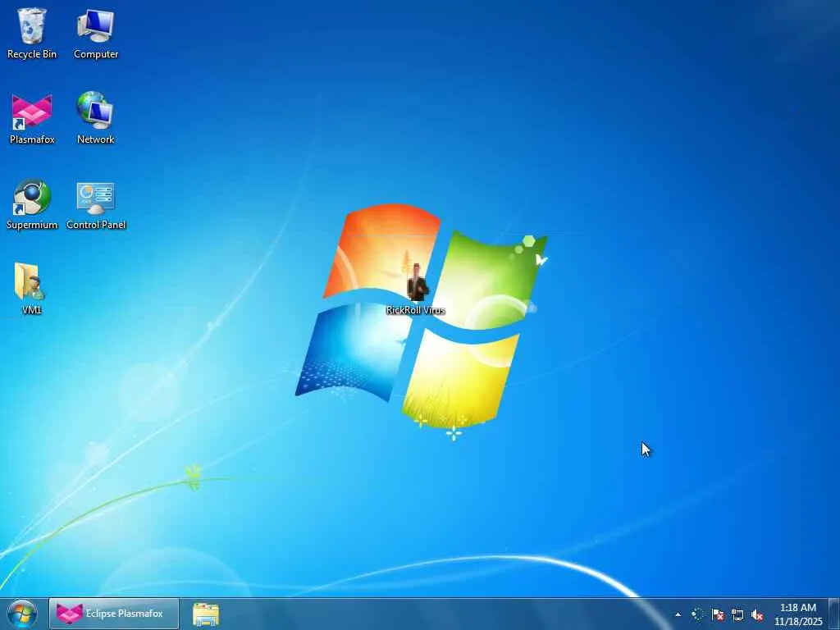Viewport: 840px width, 630px height.
Task: Open the Windows Start menu orb
Action: click(x=22, y=614)
